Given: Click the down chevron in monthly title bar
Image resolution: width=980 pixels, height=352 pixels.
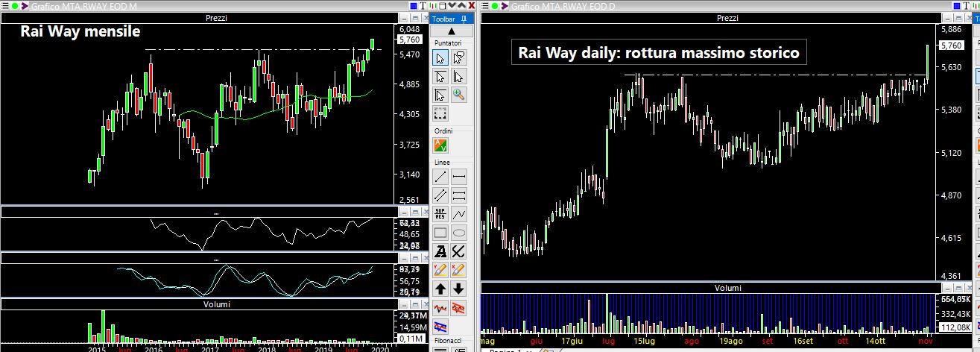Looking at the screenshot, I should coord(452,6).
